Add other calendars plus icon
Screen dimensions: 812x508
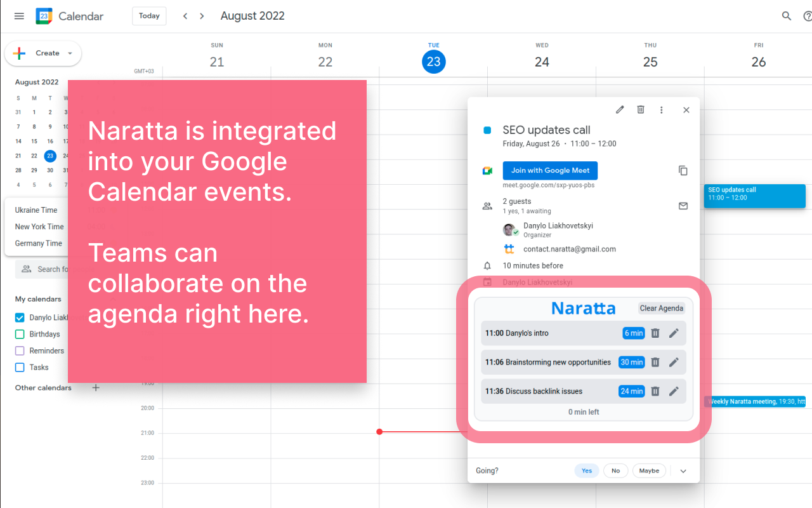pos(96,387)
